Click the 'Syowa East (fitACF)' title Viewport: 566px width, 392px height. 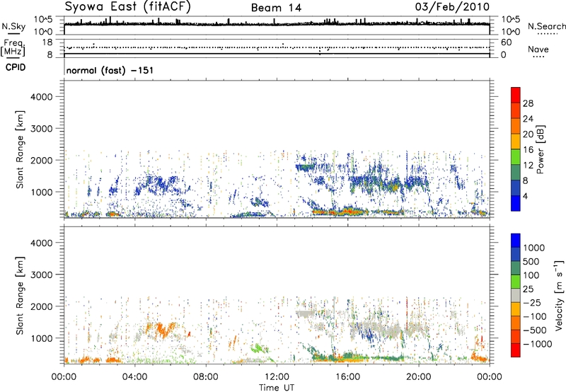(127, 7)
